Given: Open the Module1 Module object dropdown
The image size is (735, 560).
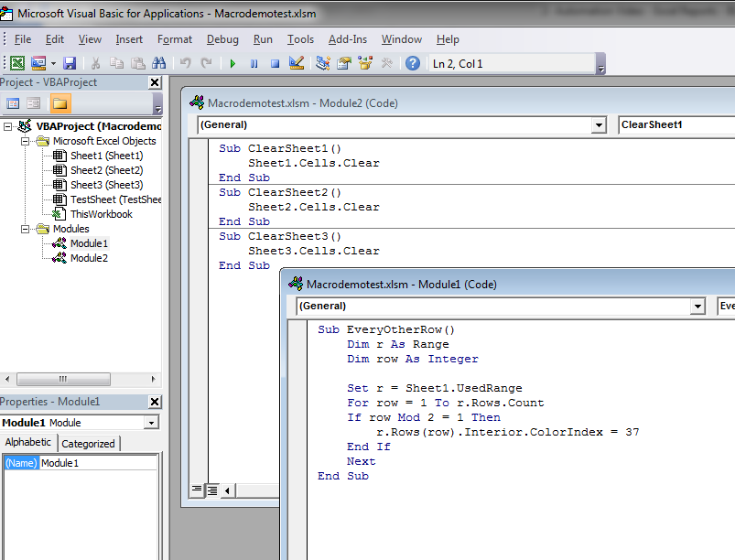Looking at the screenshot, I should coord(151,423).
